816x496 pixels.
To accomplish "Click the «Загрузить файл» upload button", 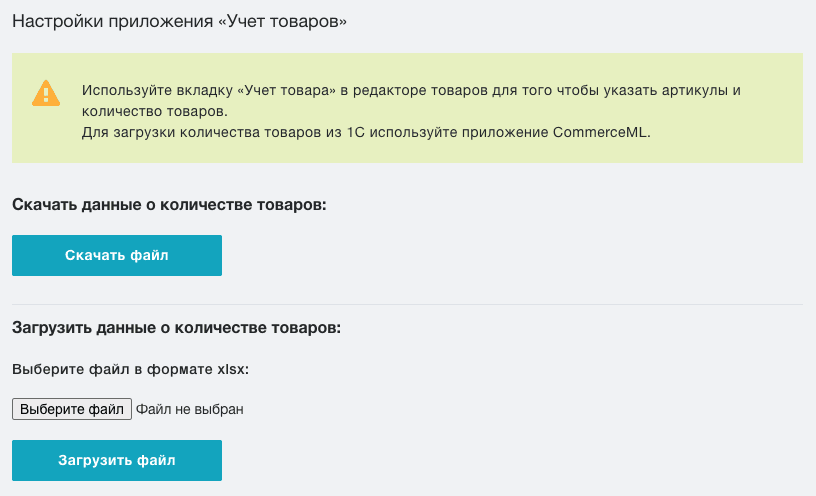I will tap(117, 460).
